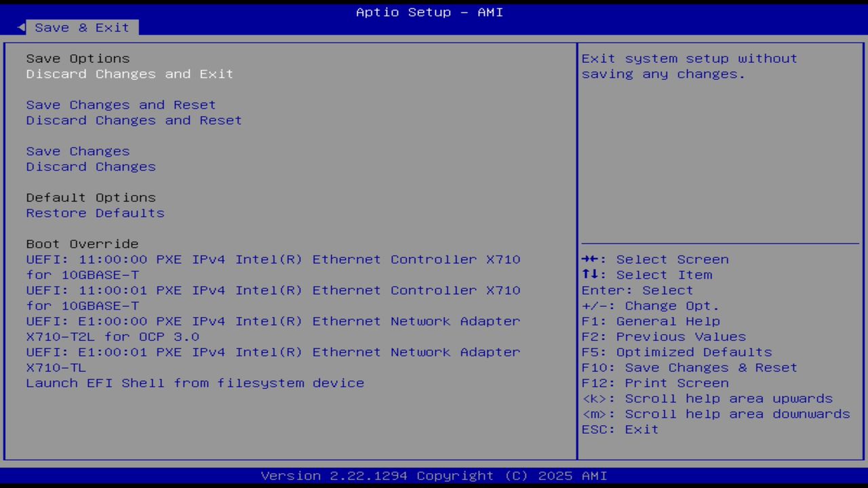
Task: Click the Save Options section header
Action: pyautogui.click(x=77, y=58)
